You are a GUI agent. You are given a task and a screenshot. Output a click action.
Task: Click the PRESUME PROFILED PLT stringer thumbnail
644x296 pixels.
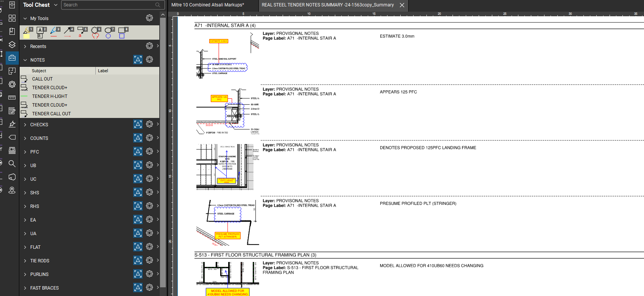coord(227,223)
